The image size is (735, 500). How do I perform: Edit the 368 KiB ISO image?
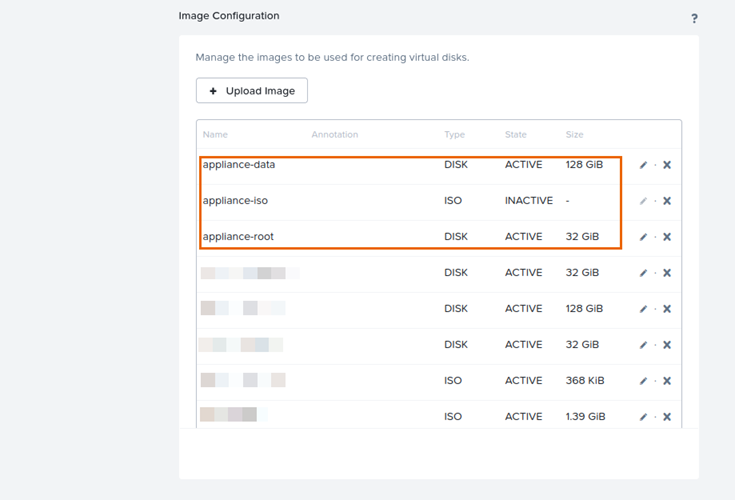tap(643, 381)
